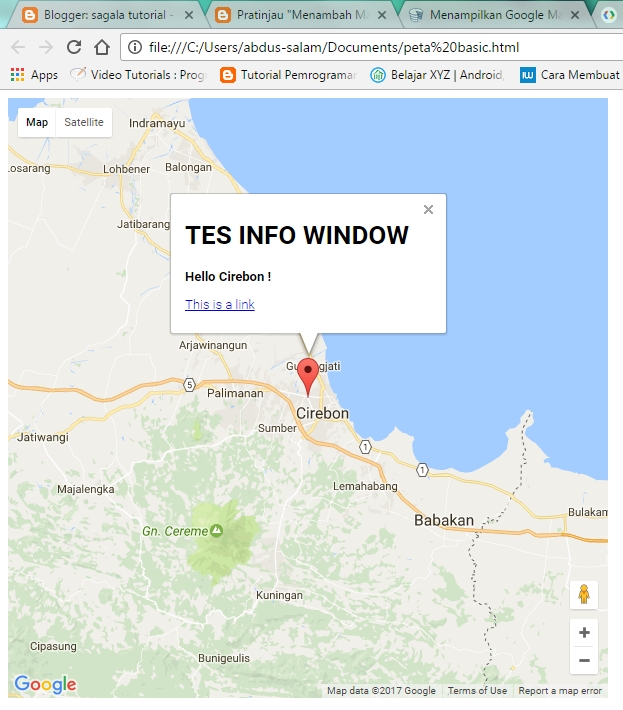The width and height of the screenshot is (623, 710).
Task: Activate Street View pegman
Action: 584,595
